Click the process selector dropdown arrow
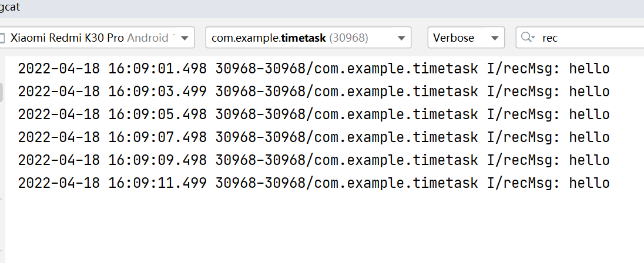 tap(401, 38)
